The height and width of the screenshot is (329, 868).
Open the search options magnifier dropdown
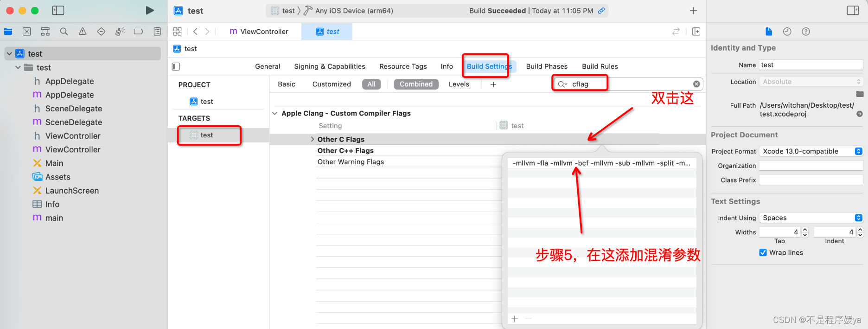coord(562,84)
